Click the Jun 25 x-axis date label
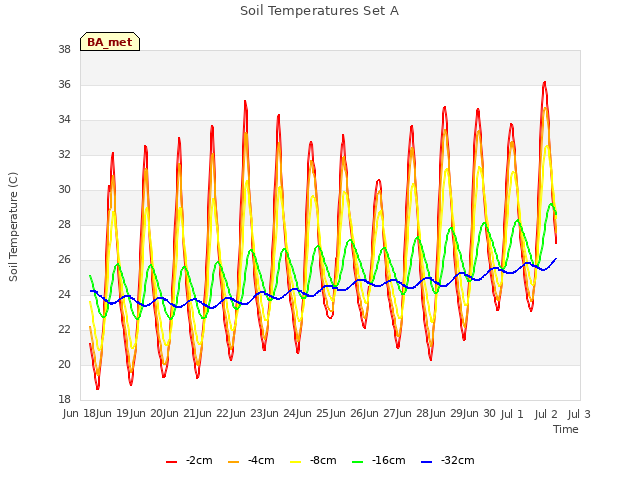This screenshot has width=640, height=480. [x=313, y=414]
